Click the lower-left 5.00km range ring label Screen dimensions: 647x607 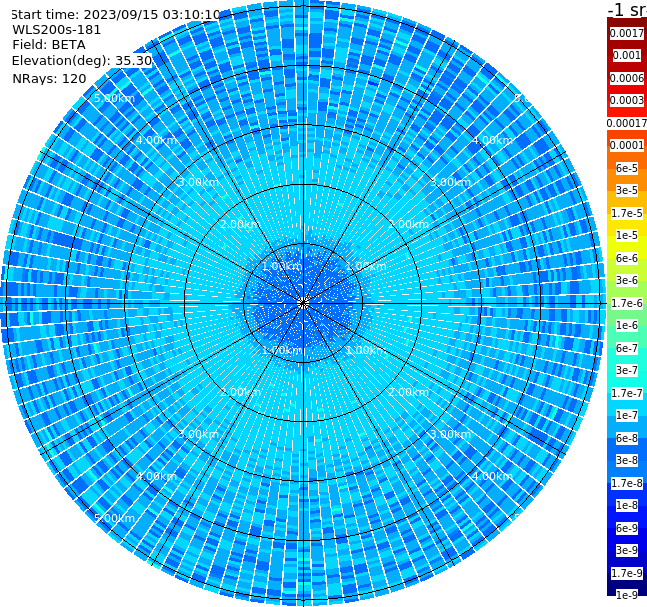pyautogui.click(x=114, y=518)
